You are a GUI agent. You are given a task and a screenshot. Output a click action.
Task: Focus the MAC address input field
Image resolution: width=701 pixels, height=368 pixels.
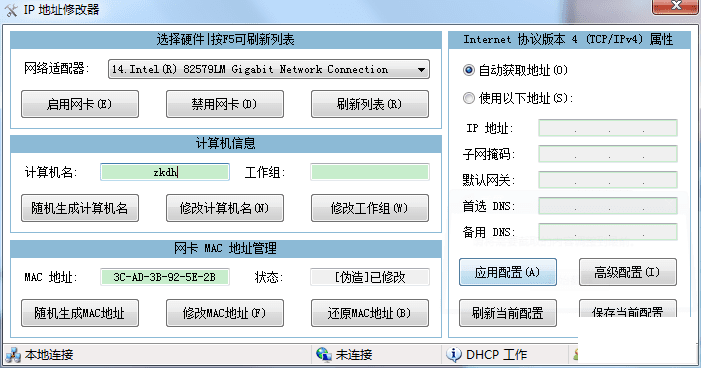coord(165,277)
